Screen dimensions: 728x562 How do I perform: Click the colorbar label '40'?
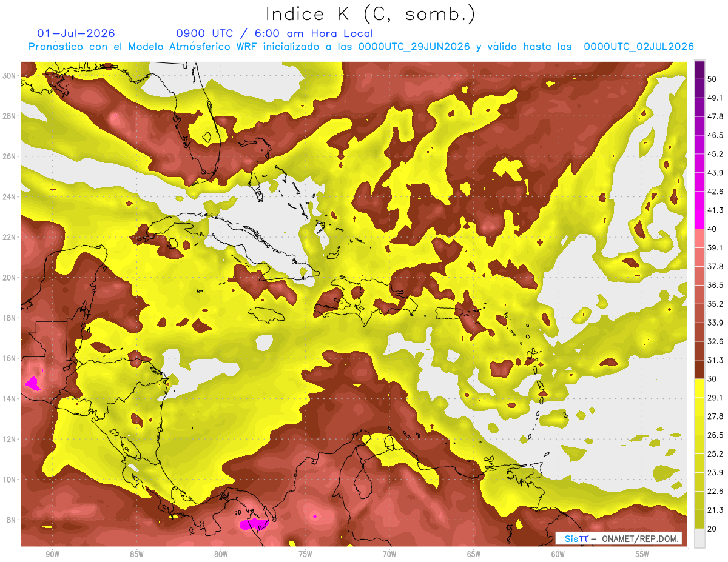pos(712,229)
